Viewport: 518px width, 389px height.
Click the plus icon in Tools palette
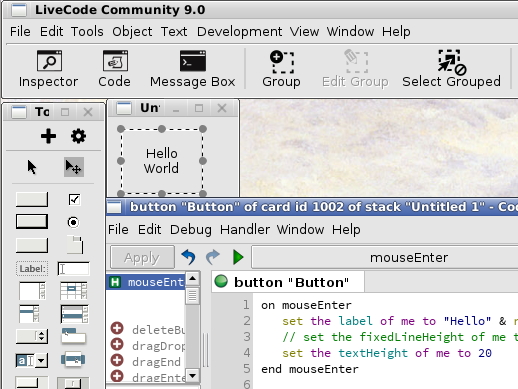[x=48, y=136]
